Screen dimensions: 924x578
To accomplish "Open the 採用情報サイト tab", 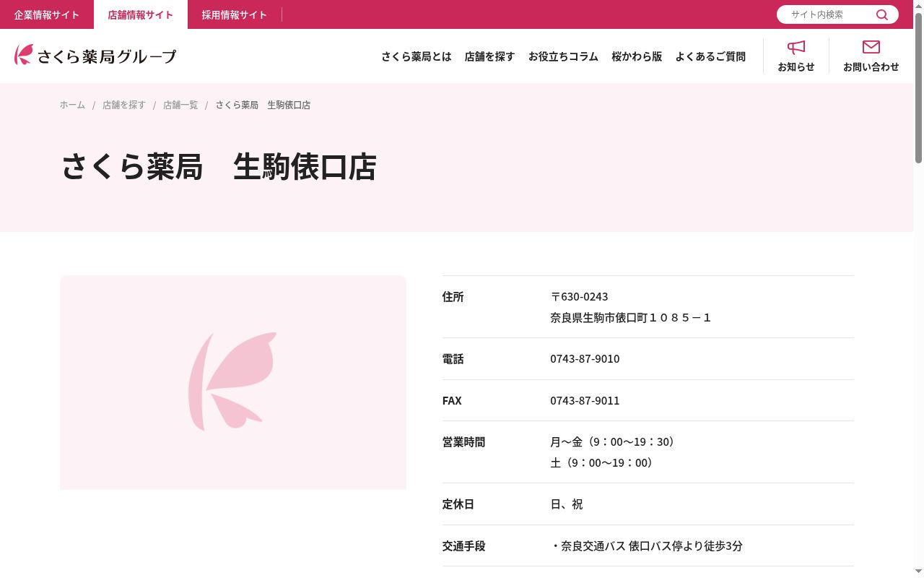I will [x=235, y=14].
